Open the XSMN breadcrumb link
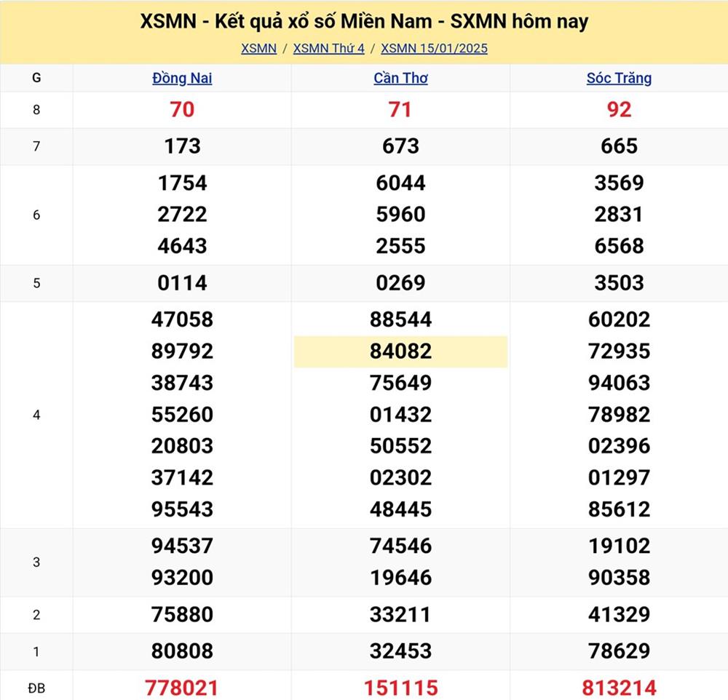Viewport: 728px width, 700px height. point(258,49)
